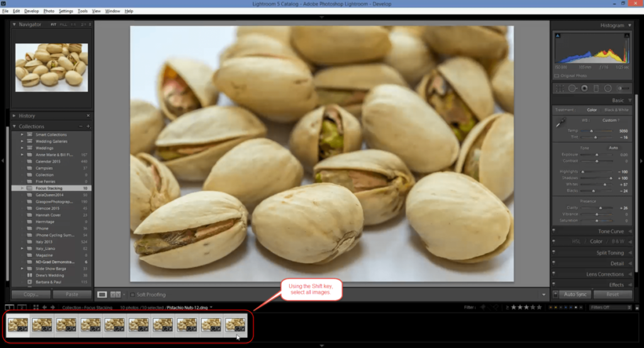
Task: Adjust the Exposure slider handle
Action: tap(597, 155)
